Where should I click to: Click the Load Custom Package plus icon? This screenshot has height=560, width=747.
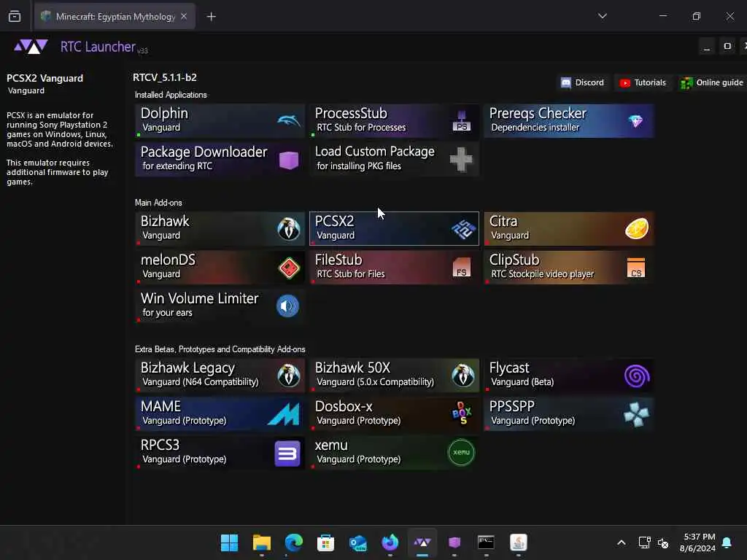click(x=461, y=159)
